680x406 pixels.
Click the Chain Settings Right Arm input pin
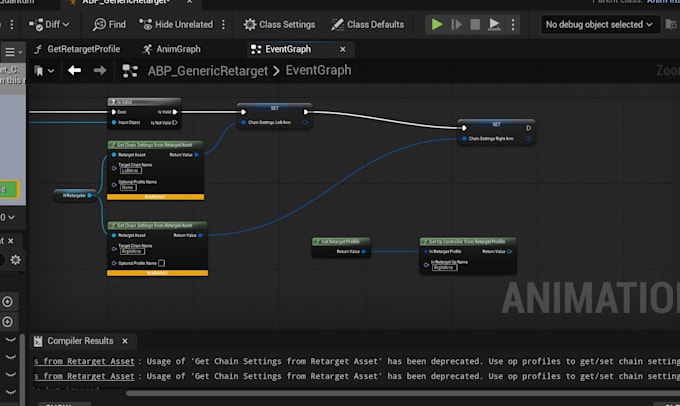point(464,138)
